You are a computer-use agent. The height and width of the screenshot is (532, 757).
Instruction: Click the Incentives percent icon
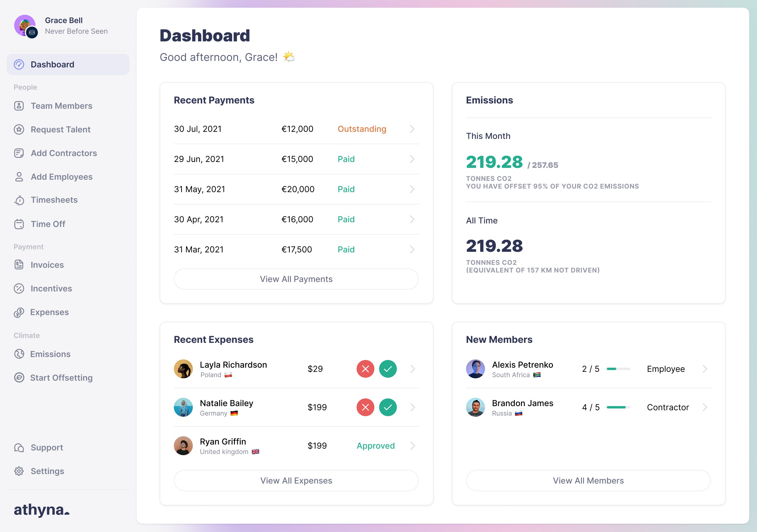[x=19, y=288]
